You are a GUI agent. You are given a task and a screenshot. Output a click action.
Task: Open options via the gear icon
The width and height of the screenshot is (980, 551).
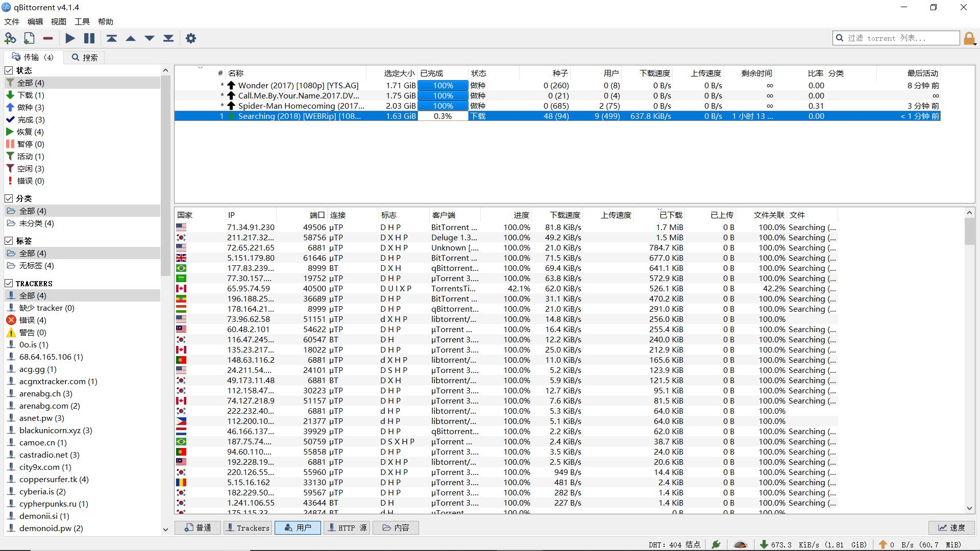coord(191,38)
